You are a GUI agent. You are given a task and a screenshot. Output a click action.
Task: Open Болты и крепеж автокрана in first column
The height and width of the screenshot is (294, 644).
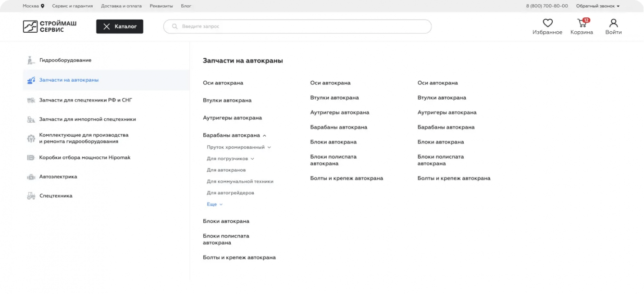[x=239, y=258]
